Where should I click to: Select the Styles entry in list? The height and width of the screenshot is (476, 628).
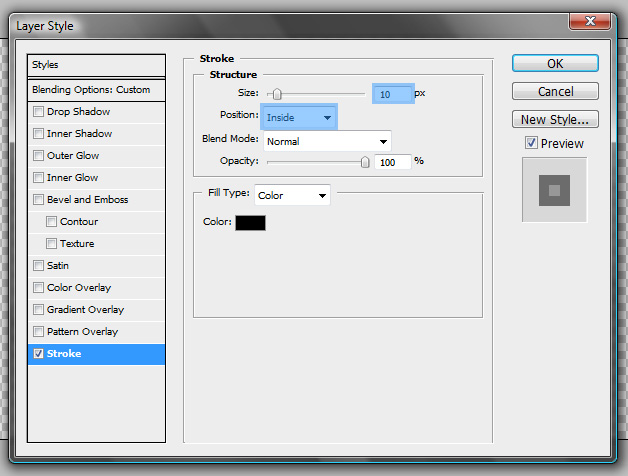click(x=96, y=65)
